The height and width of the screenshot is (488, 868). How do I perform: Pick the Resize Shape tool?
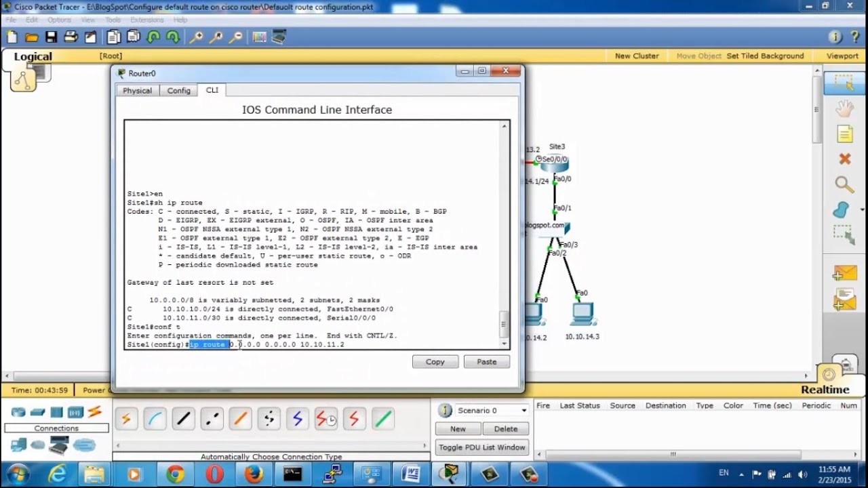pyautogui.click(x=844, y=235)
